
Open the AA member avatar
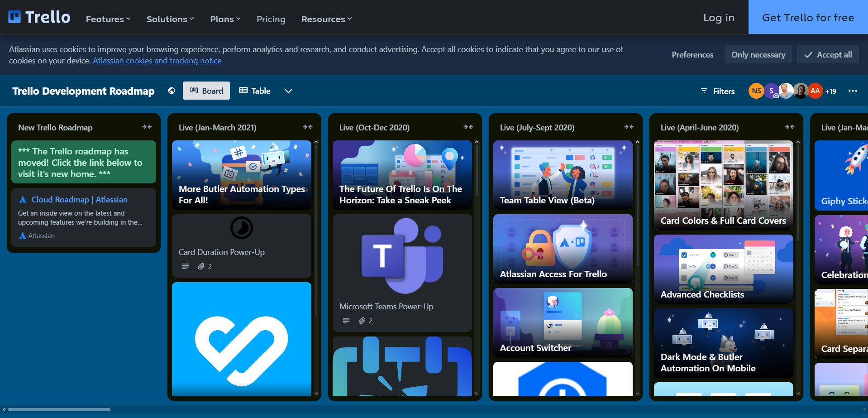tap(815, 91)
